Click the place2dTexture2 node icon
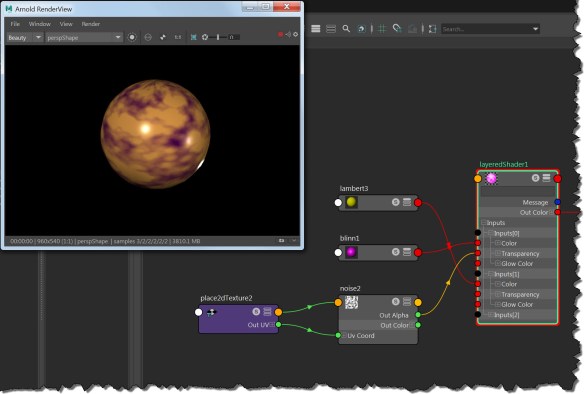This screenshot has height=394, width=584. click(212, 312)
